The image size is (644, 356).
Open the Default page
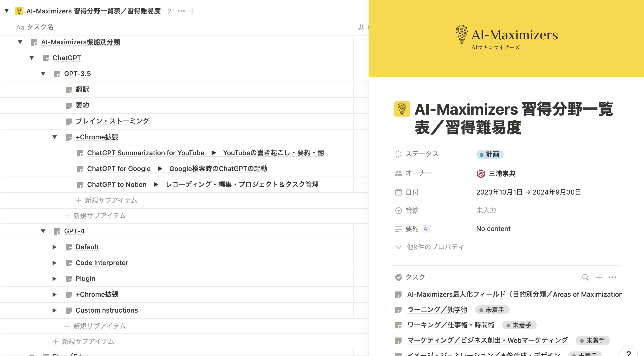(x=87, y=247)
